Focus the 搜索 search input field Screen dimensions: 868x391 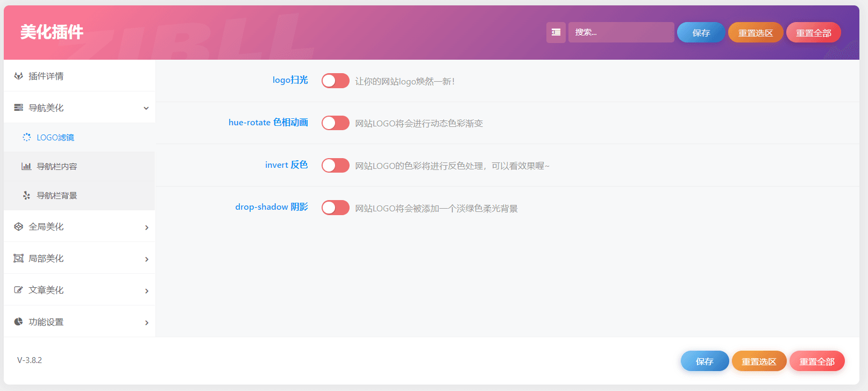click(x=621, y=32)
